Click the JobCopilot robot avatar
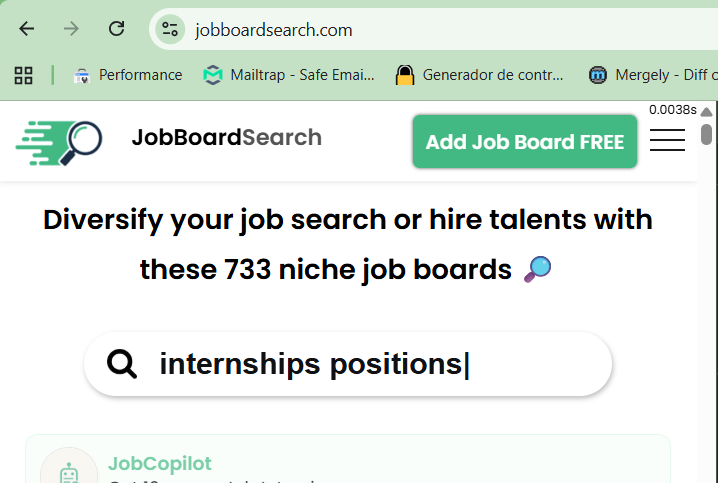This screenshot has width=718, height=483. [x=69, y=472]
